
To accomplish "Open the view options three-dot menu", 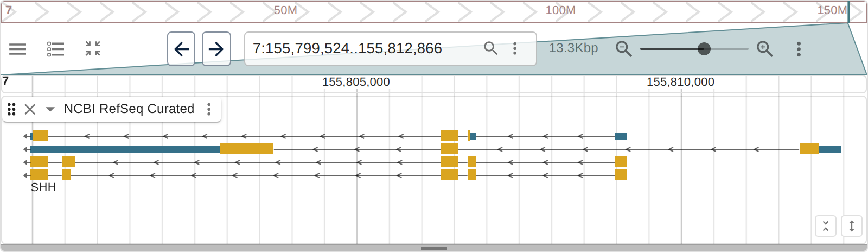I will coord(799,49).
